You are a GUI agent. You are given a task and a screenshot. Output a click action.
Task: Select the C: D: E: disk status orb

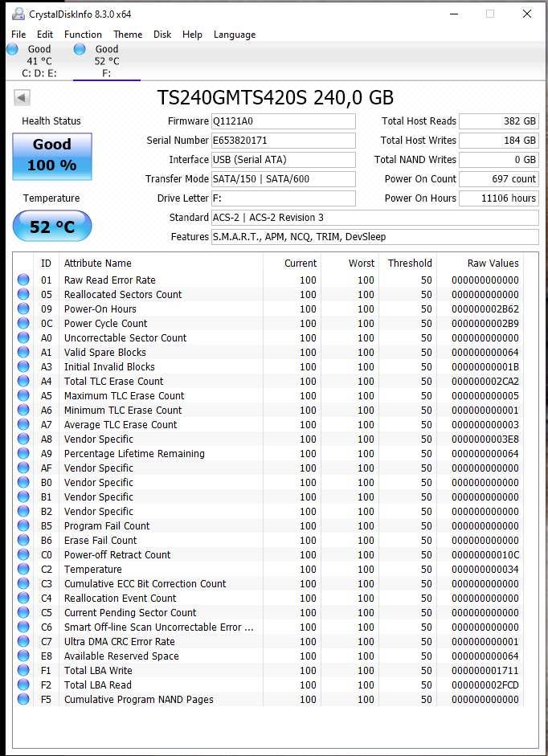tap(13, 49)
